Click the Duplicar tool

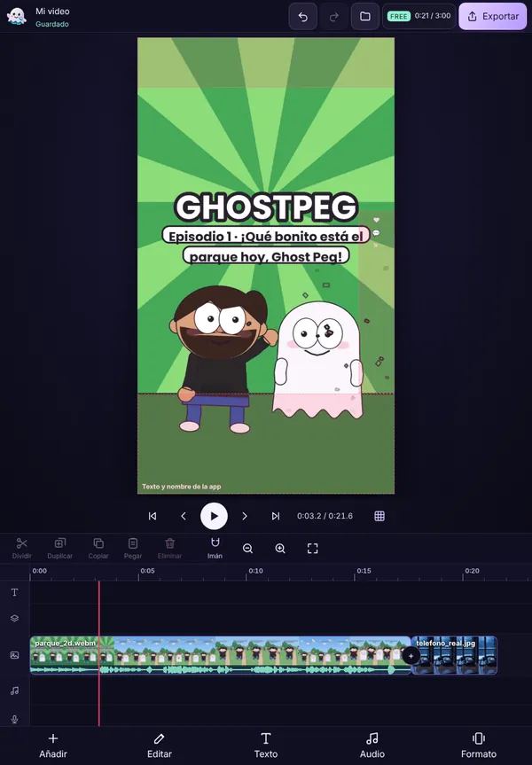[59, 549]
